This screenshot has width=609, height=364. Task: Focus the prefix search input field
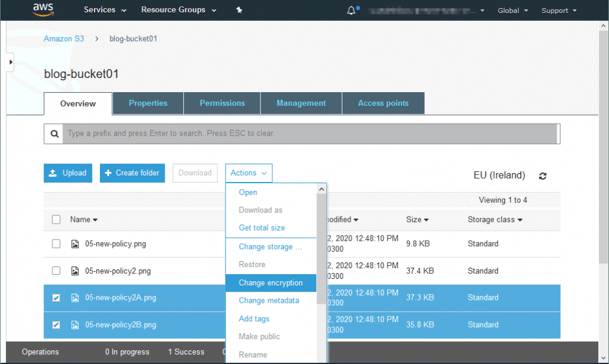(x=309, y=134)
